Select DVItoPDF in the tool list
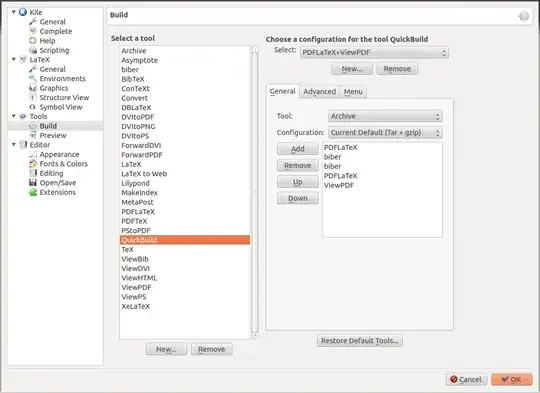540x393 pixels. 185,117
